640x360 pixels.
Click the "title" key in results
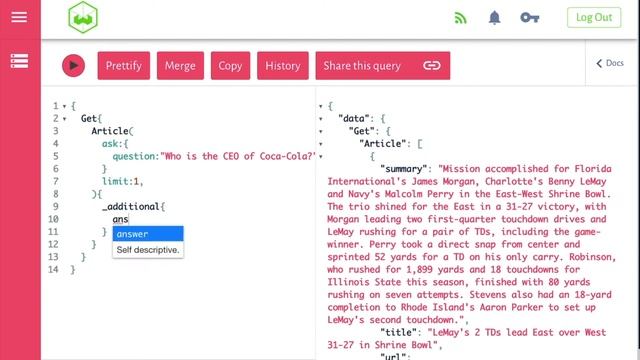(x=398, y=333)
